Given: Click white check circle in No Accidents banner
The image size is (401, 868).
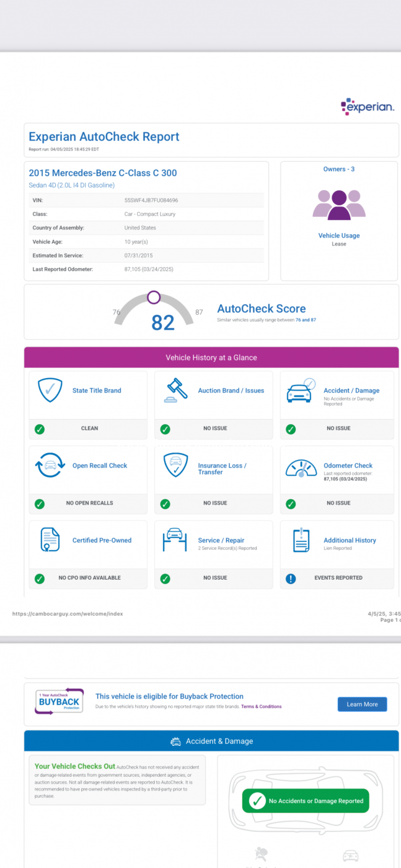Looking at the screenshot, I should [x=257, y=801].
